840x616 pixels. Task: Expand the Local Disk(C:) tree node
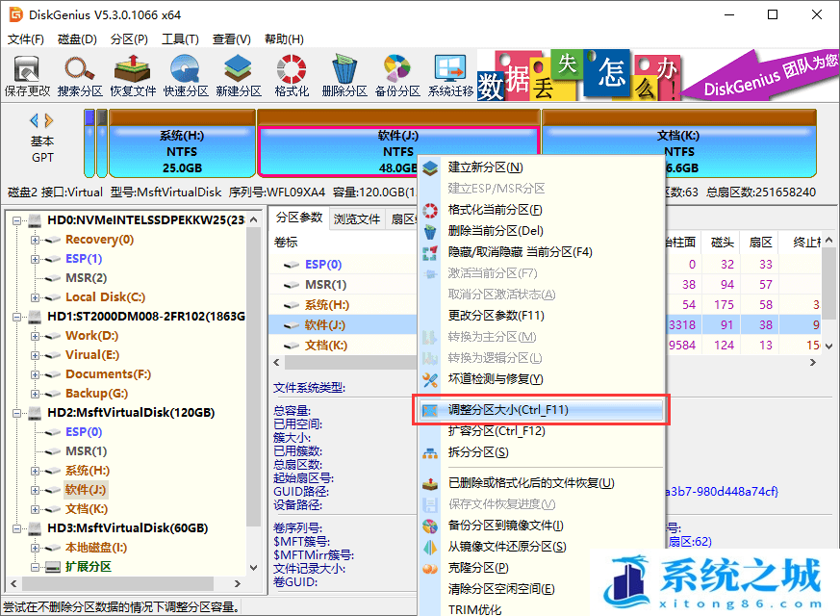click(x=35, y=297)
